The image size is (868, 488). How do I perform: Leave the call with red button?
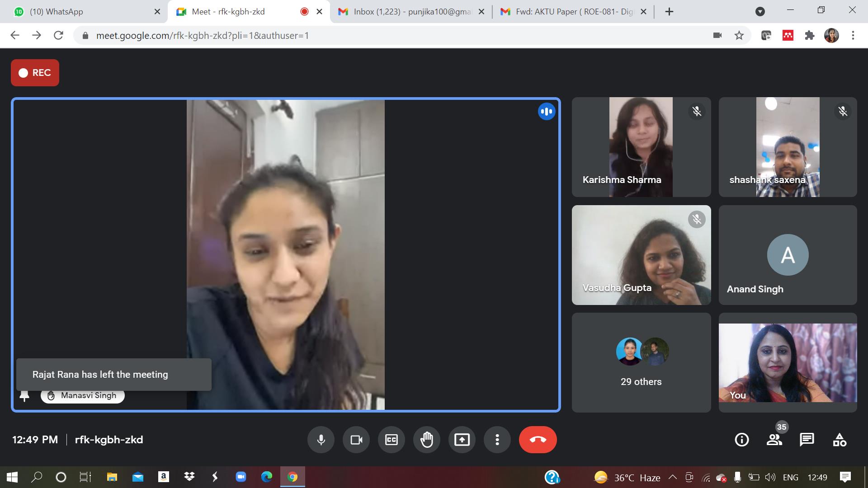[538, 440]
